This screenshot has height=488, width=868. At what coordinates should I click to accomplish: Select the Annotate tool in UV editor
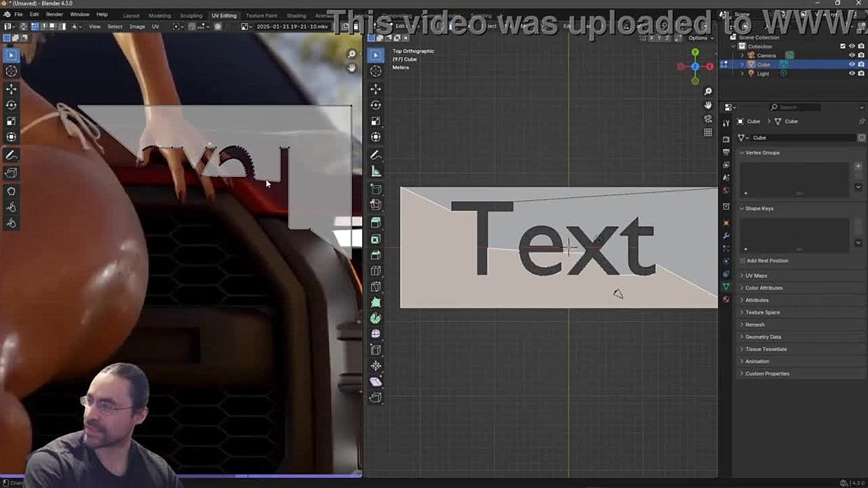tap(12, 155)
